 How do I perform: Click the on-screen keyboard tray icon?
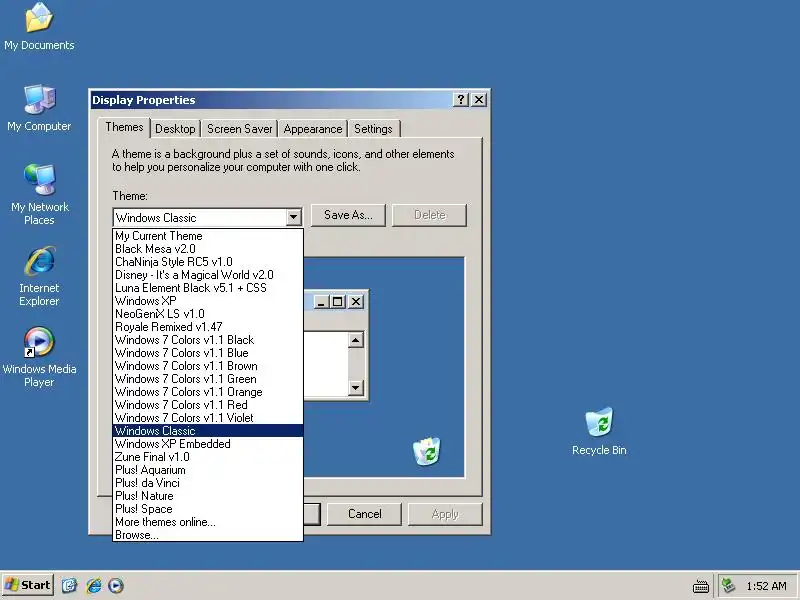point(701,586)
